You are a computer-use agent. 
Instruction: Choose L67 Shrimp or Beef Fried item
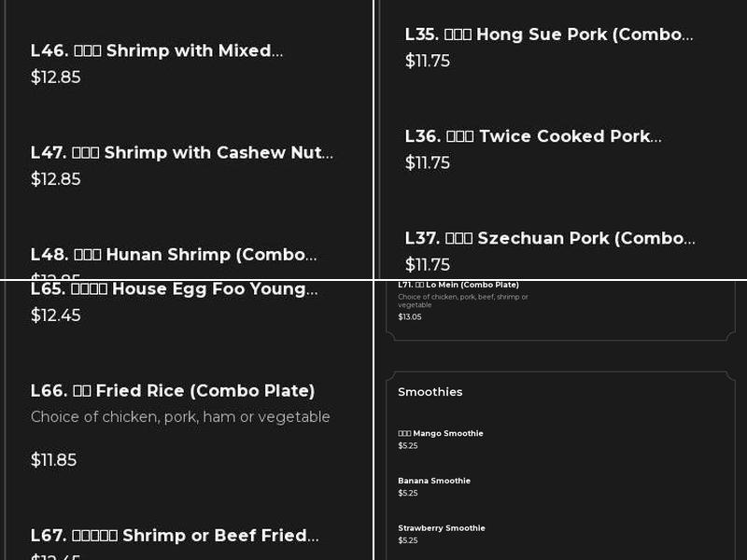[x=174, y=536]
